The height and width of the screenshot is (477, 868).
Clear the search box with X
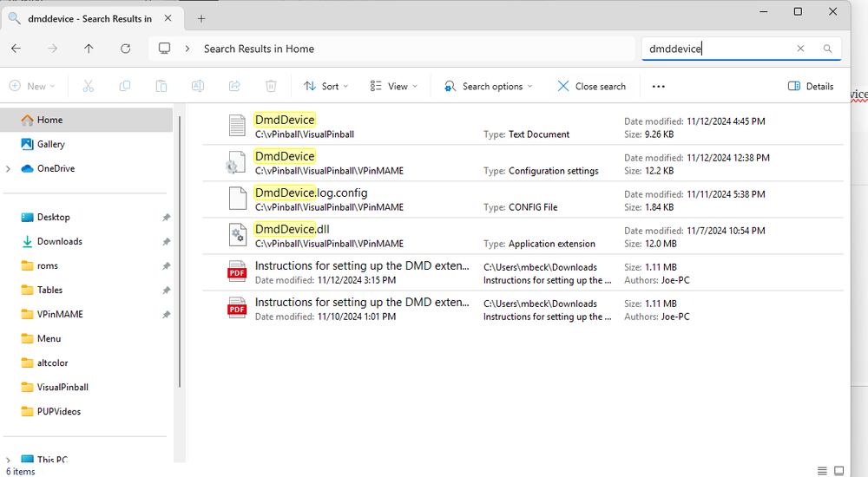(x=800, y=49)
